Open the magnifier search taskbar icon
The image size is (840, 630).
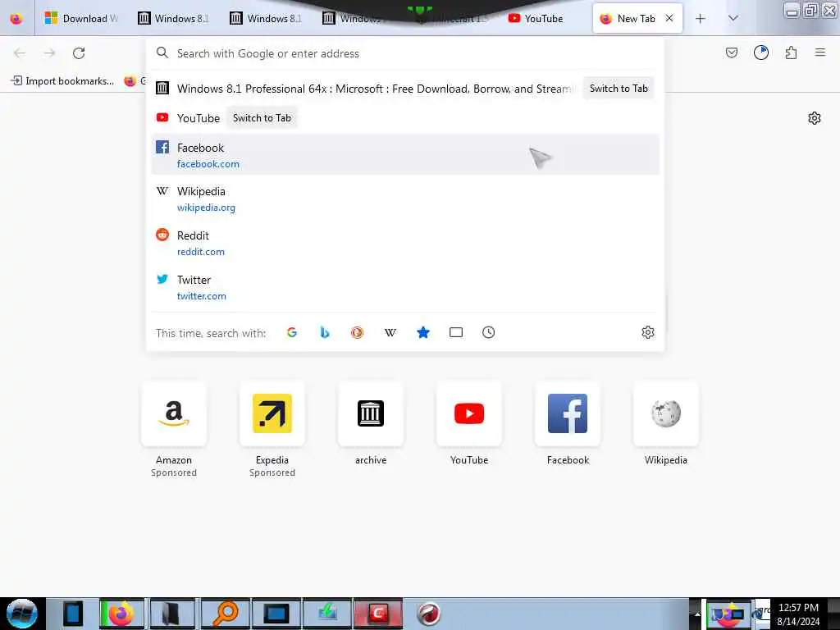(x=226, y=614)
